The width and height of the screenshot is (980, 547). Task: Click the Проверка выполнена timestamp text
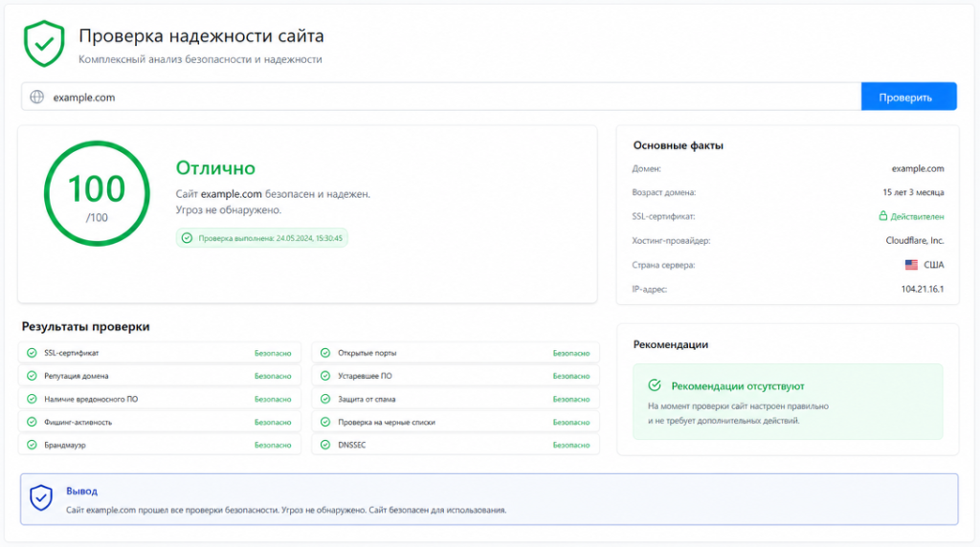(x=271, y=238)
